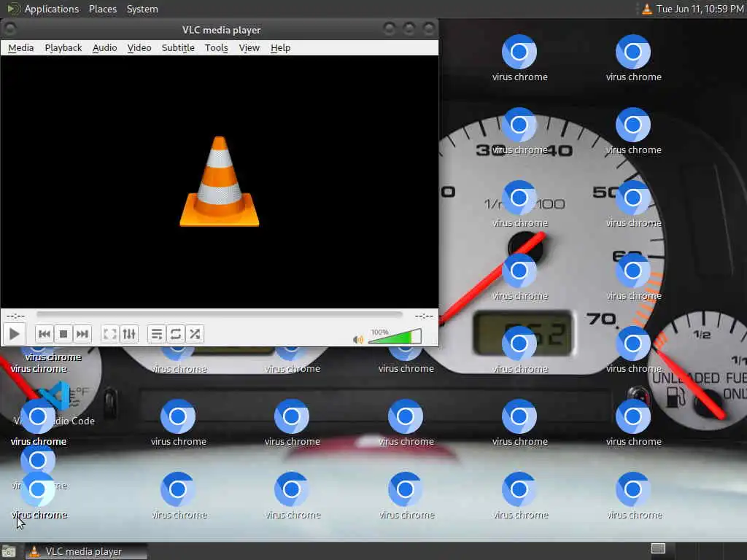Select the Visual Studio Code desktop icon

pos(55,402)
